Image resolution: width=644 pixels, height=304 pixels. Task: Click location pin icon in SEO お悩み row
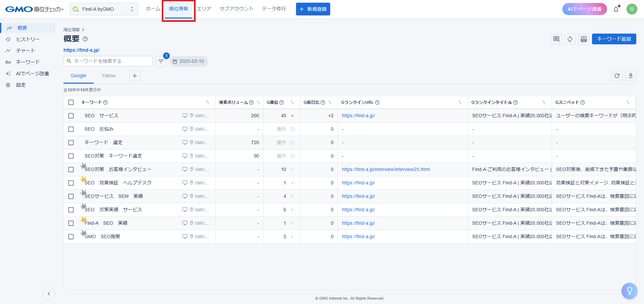tap(192, 129)
